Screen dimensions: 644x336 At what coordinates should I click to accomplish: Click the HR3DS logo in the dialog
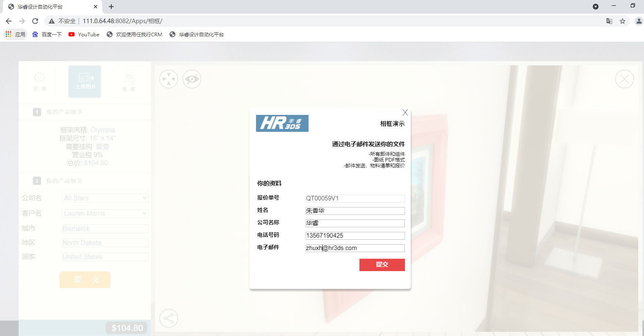282,123
